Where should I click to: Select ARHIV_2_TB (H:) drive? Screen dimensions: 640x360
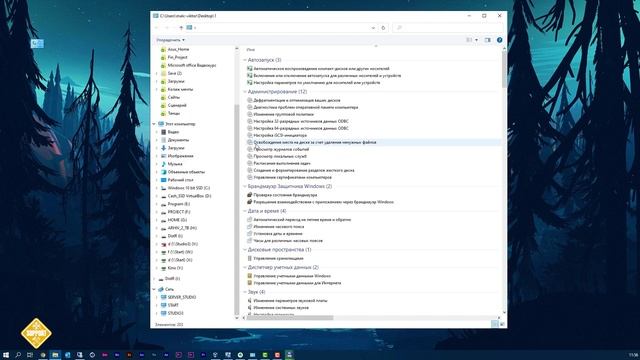click(182, 228)
